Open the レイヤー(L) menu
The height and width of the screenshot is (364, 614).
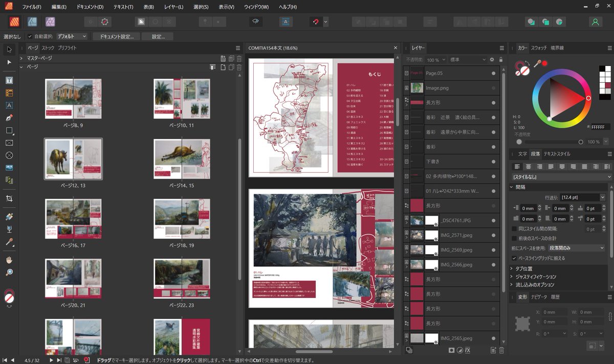click(x=174, y=7)
